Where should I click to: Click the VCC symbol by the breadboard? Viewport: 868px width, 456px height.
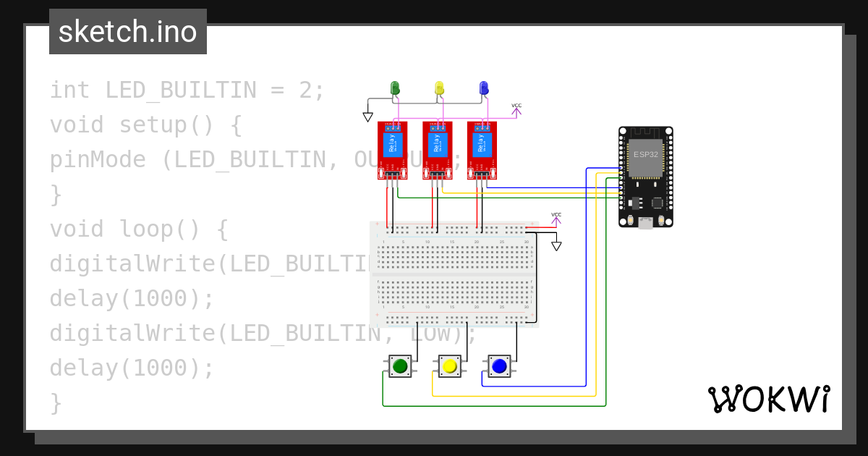(556, 218)
